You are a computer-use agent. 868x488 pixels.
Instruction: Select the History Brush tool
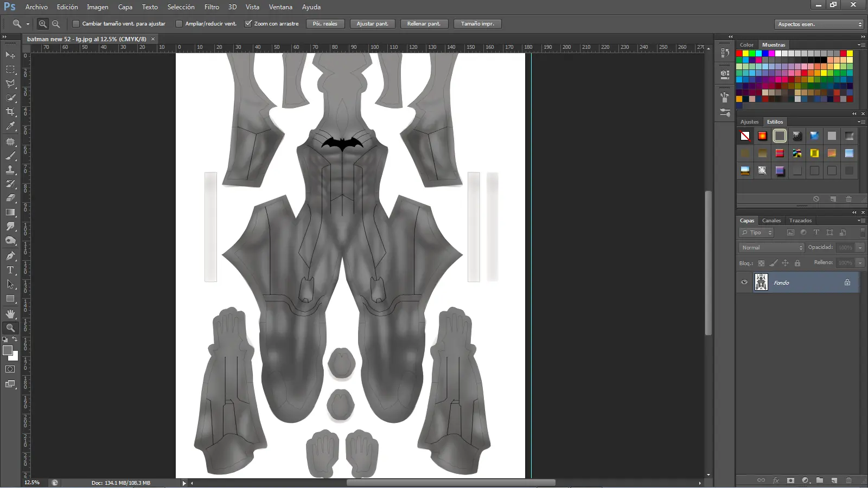tap(10, 184)
